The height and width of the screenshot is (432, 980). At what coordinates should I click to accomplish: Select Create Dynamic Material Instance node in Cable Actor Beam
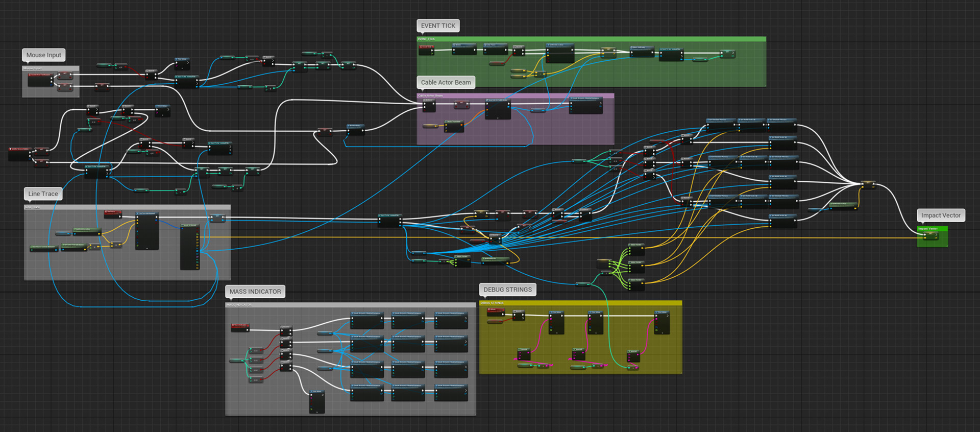click(x=586, y=105)
